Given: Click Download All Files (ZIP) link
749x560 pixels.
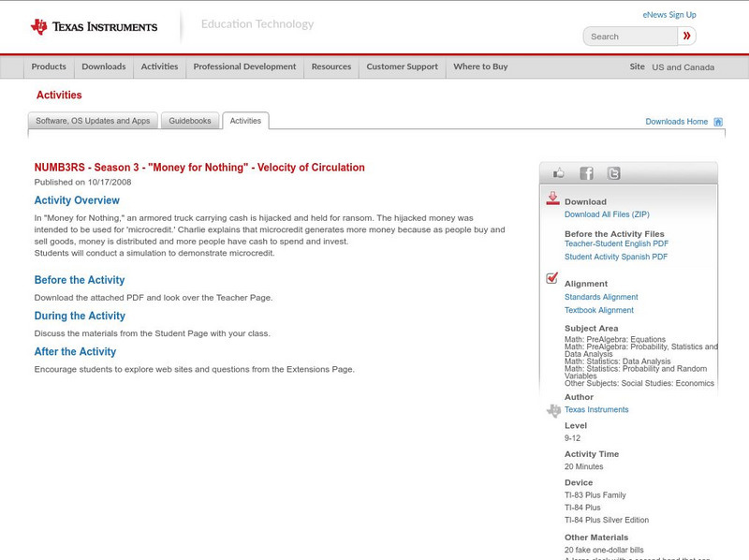Looking at the screenshot, I should pos(607,214).
